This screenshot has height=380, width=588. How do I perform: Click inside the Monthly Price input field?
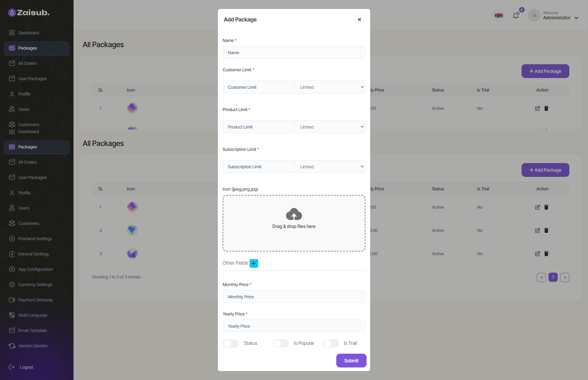pyautogui.click(x=294, y=296)
